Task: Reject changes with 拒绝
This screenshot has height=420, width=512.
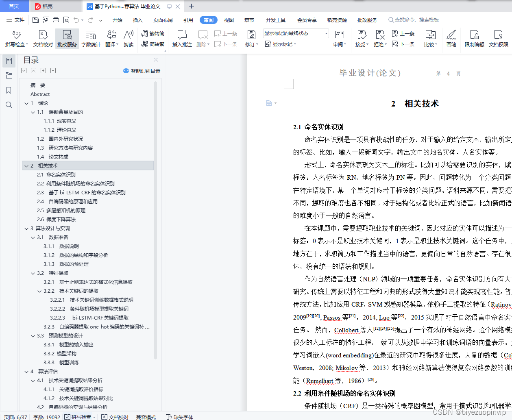Action: click(x=380, y=39)
